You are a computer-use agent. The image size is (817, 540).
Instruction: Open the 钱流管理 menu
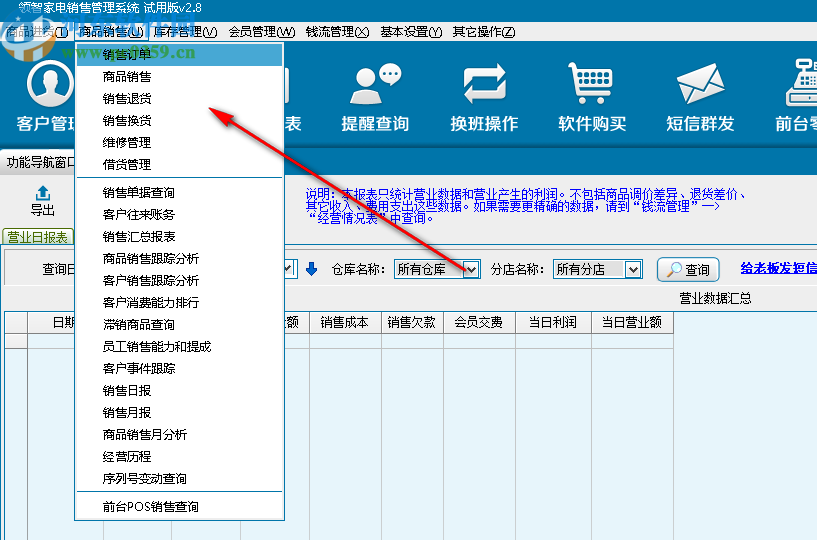(338, 32)
